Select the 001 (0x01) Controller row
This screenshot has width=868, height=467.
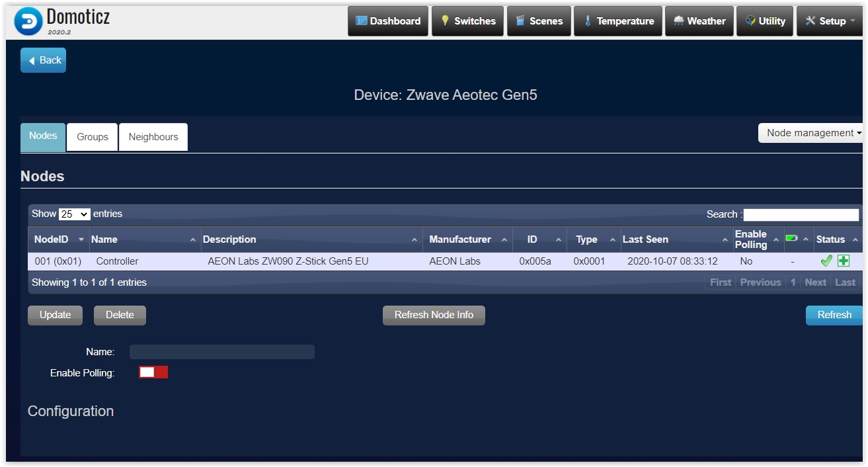click(x=446, y=261)
